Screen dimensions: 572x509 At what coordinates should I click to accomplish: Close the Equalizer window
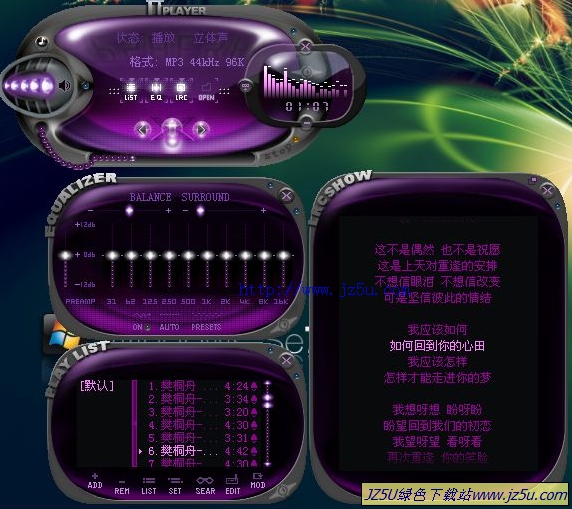pos(286,196)
